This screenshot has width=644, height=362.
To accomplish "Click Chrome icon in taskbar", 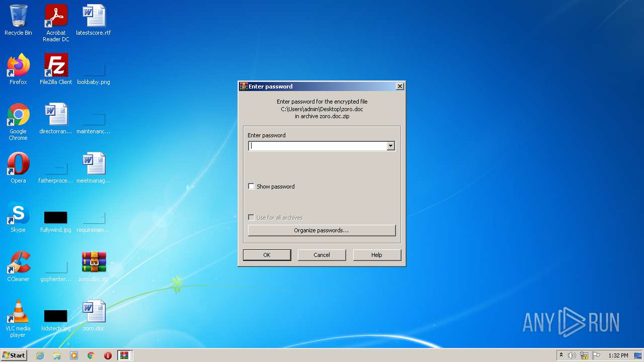I will coord(91,355).
